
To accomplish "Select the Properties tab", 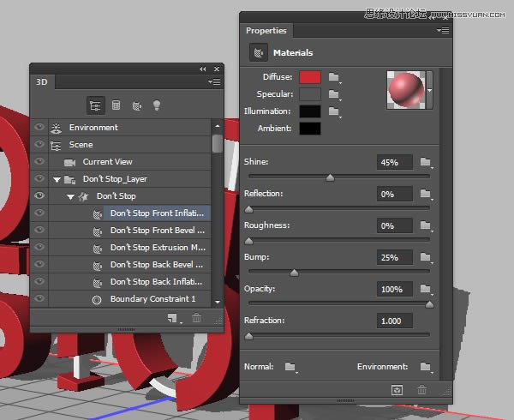I will (266, 31).
